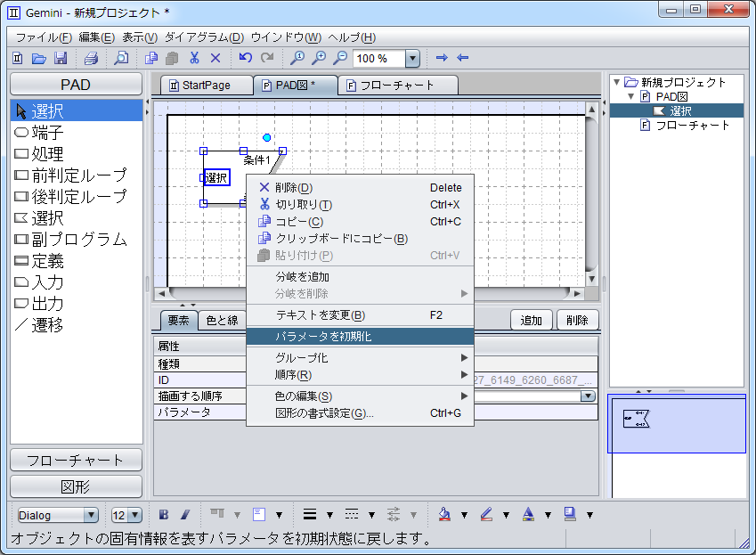Screen dimensions: 756x555
Task: Select the 定義 palette item
Action: (77, 261)
